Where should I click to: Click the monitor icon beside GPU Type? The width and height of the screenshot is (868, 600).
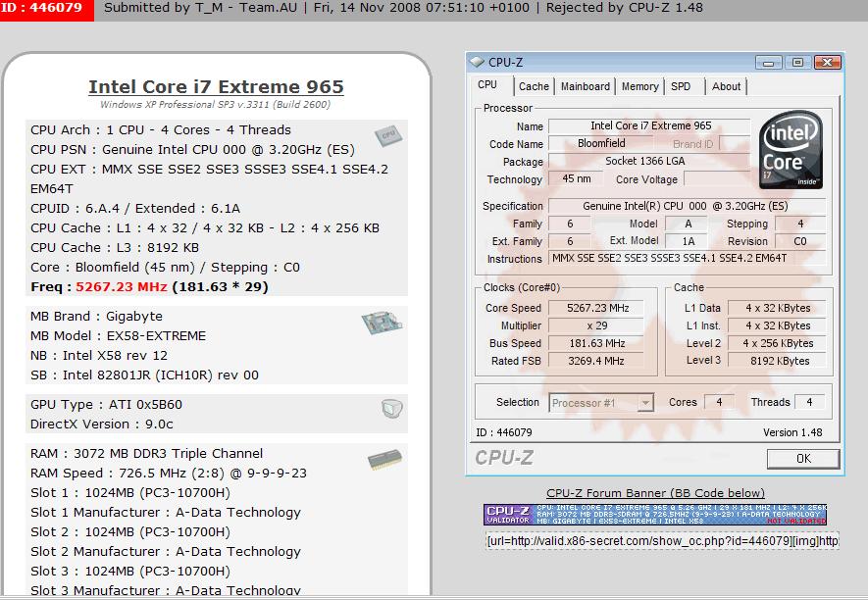392,409
